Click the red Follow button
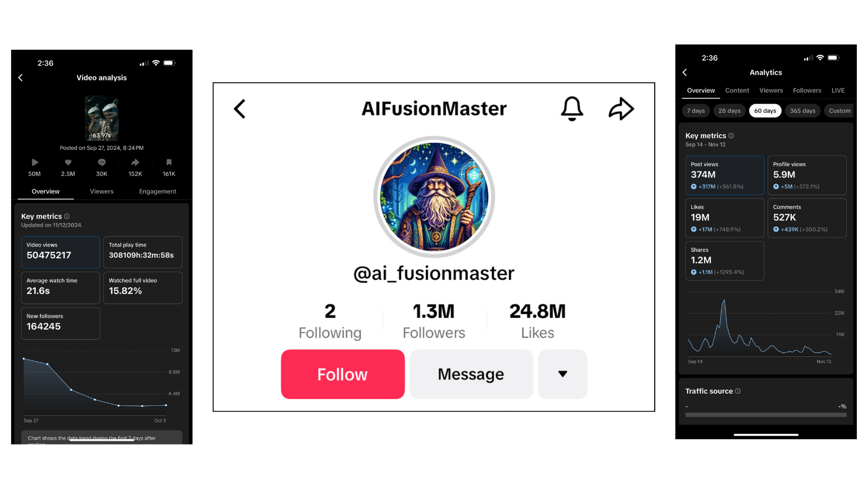Screen dimensions: 868x489 pyautogui.click(x=343, y=374)
